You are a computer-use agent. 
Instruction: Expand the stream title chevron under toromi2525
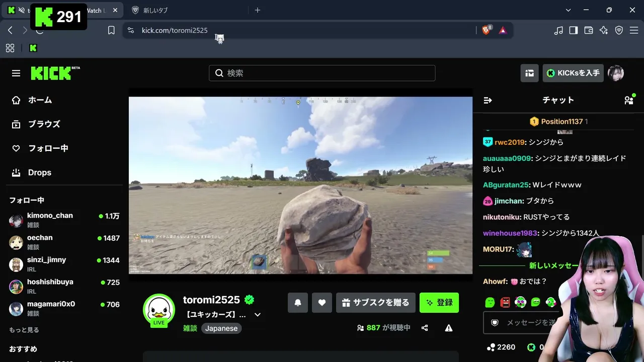258,315
